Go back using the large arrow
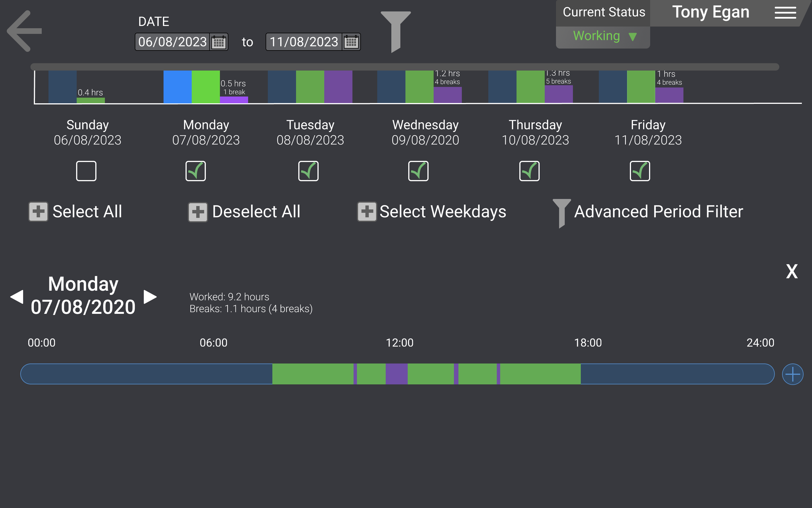Image resolution: width=812 pixels, height=508 pixels. (24, 31)
